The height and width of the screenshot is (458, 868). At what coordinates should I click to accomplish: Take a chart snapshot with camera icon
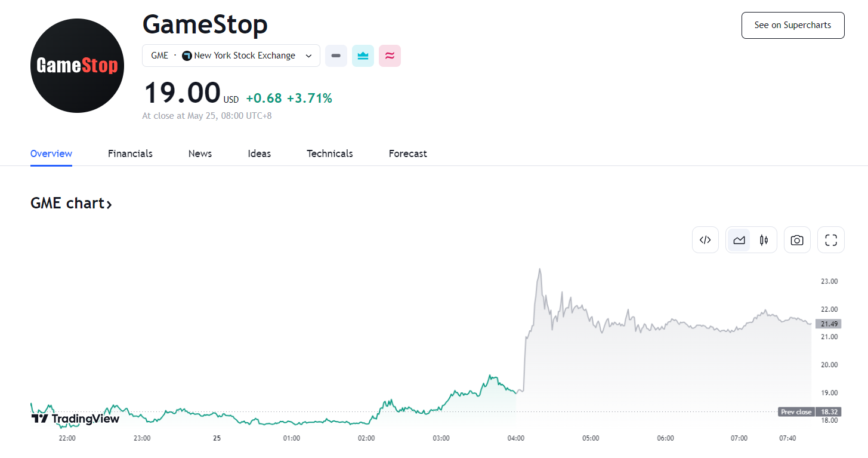(797, 240)
